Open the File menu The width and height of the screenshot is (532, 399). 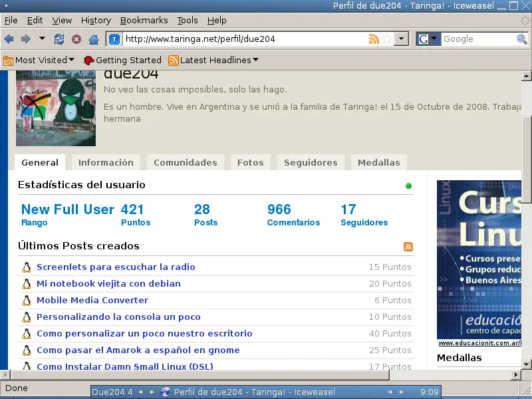point(11,21)
